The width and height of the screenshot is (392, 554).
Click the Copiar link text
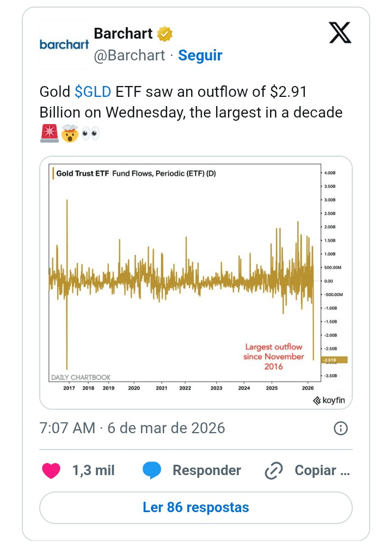322,470
